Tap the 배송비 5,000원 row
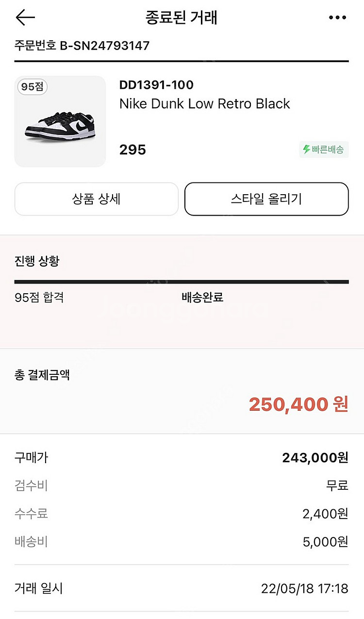This screenshot has width=364, height=619. coord(182,541)
